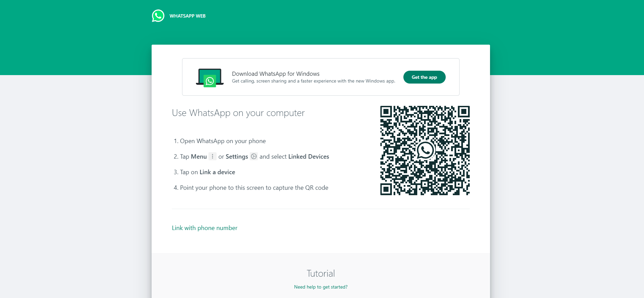644x298 pixels.
Task: Click the Linked Devices text in step 2
Action: 309,157
